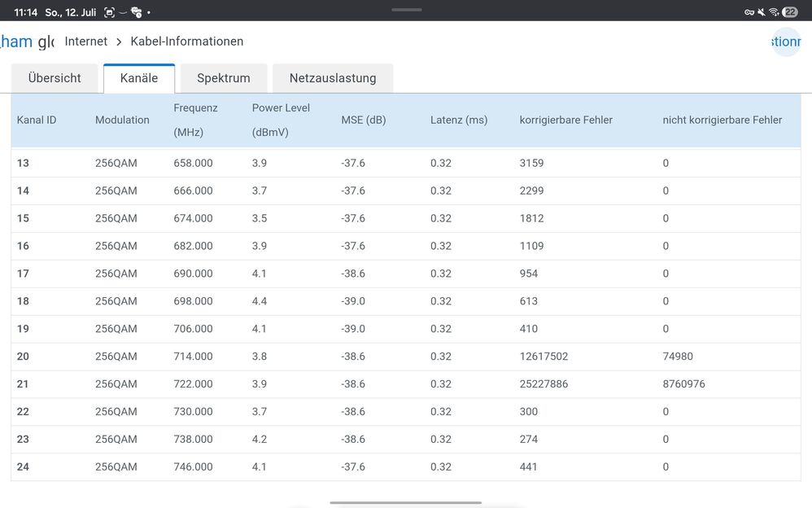This screenshot has height=508, width=812.
Task: Click correctable errors value 3159
Action: 532,164
